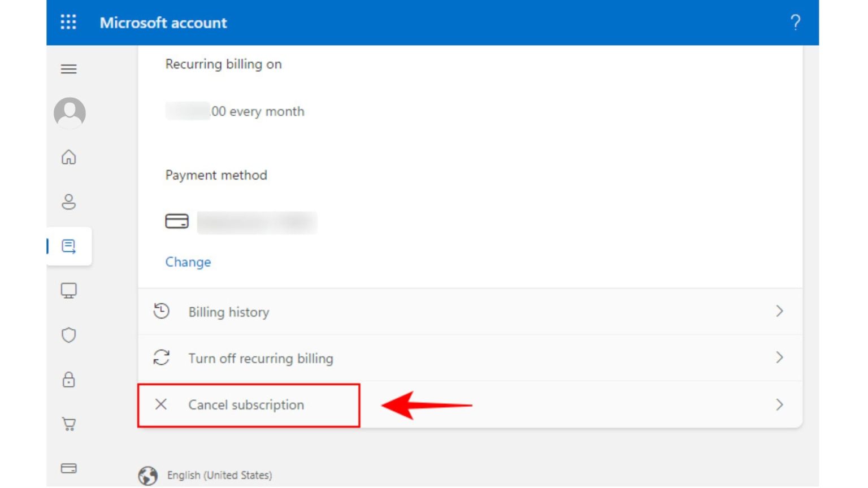The image size is (868, 488).
Task: Open the Microsoft apps launcher grid
Action: [68, 23]
